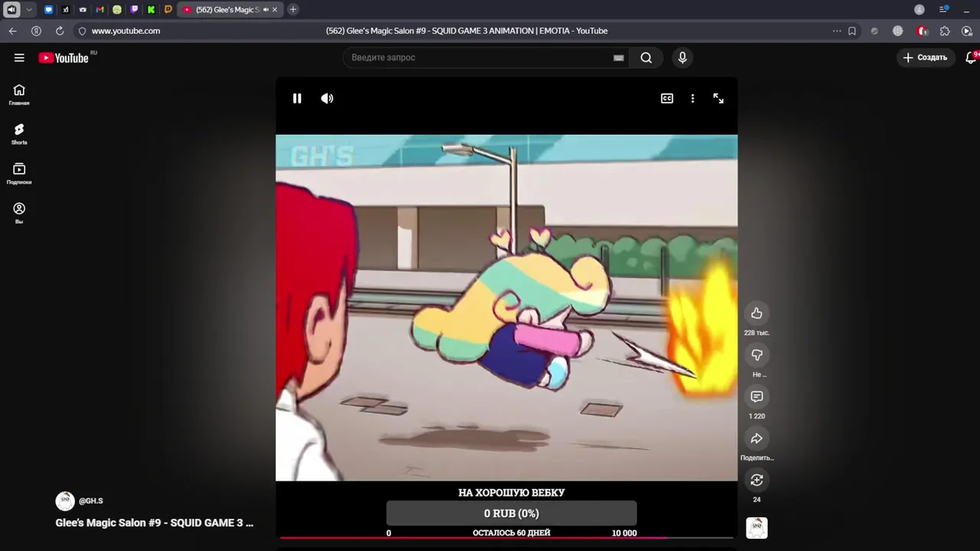Toggle the browser sound button at top-left

pos(11,9)
